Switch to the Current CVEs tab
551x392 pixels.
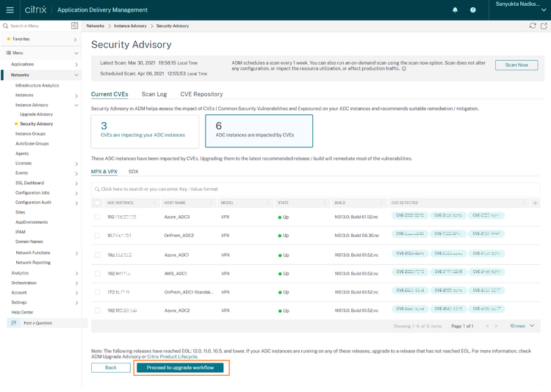[109, 94]
